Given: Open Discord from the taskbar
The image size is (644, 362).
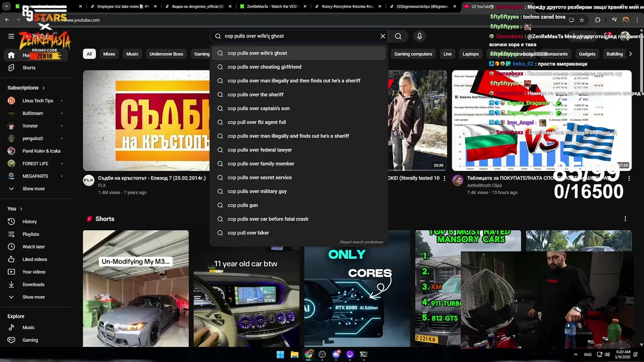Looking at the screenshot, I should coord(336,354).
